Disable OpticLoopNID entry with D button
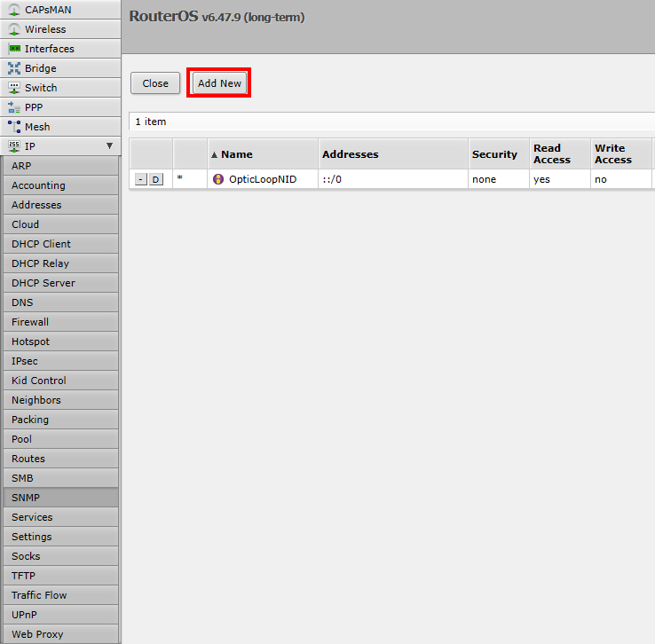This screenshot has height=644, width=655. (x=155, y=179)
